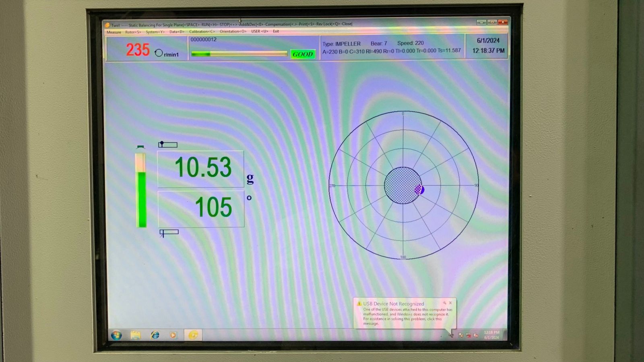
Task: Click Exit in the menu bar
Action: (276, 31)
